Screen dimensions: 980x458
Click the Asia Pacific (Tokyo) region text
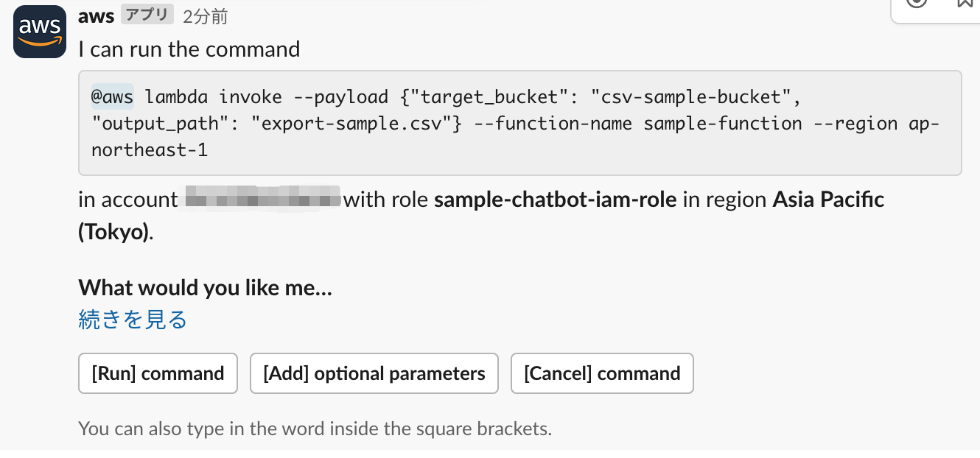tap(481, 216)
